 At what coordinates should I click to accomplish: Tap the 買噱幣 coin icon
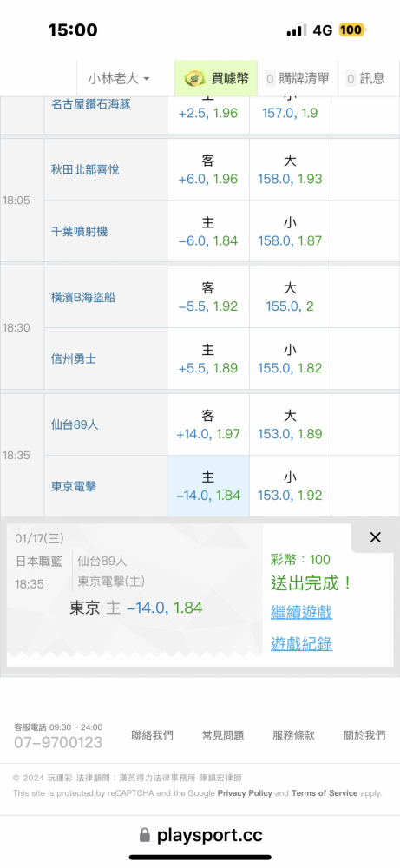click(x=194, y=79)
